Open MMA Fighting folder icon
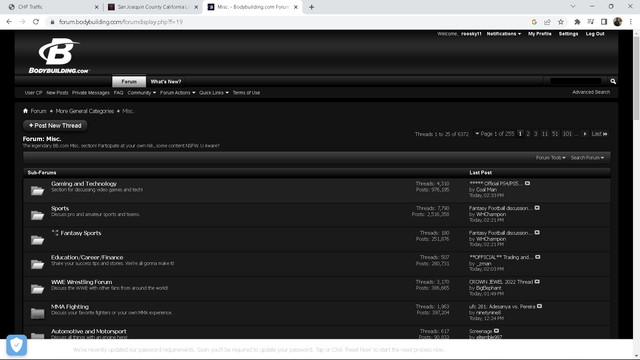Image resolution: width=640 pixels, height=360 pixels. [x=37, y=313]
